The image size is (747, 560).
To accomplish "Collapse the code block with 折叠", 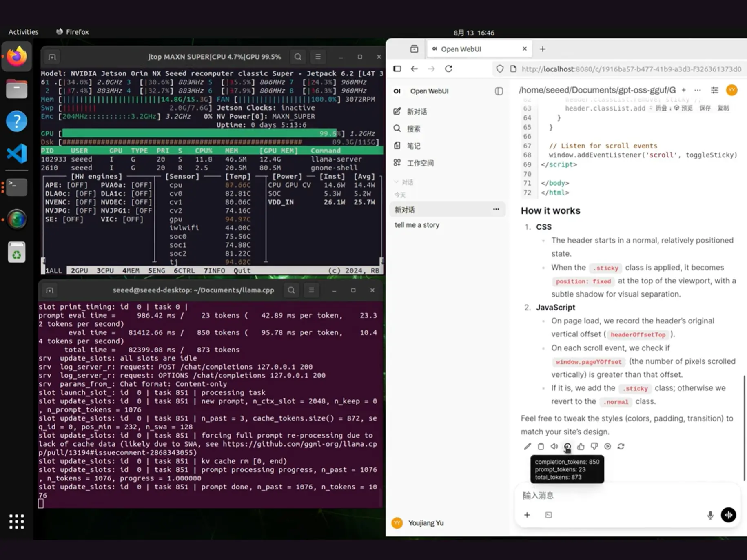I will point(663,108).
